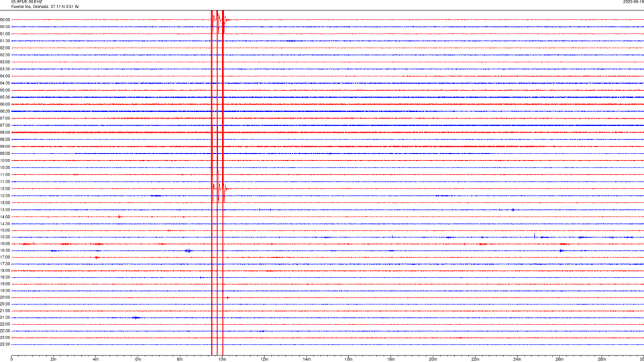644x362 pixels.
Task: Choose the 23:00 time label
Action: [5, 338]
